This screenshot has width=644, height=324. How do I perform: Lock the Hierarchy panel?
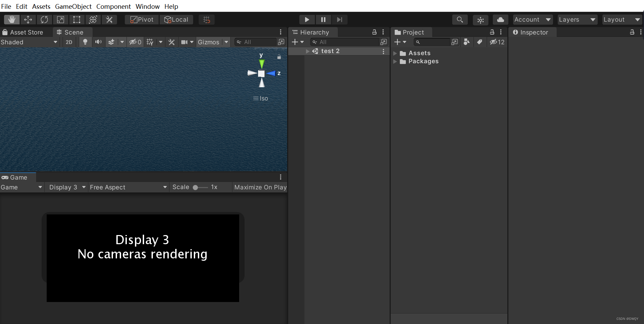coord(374,32)
